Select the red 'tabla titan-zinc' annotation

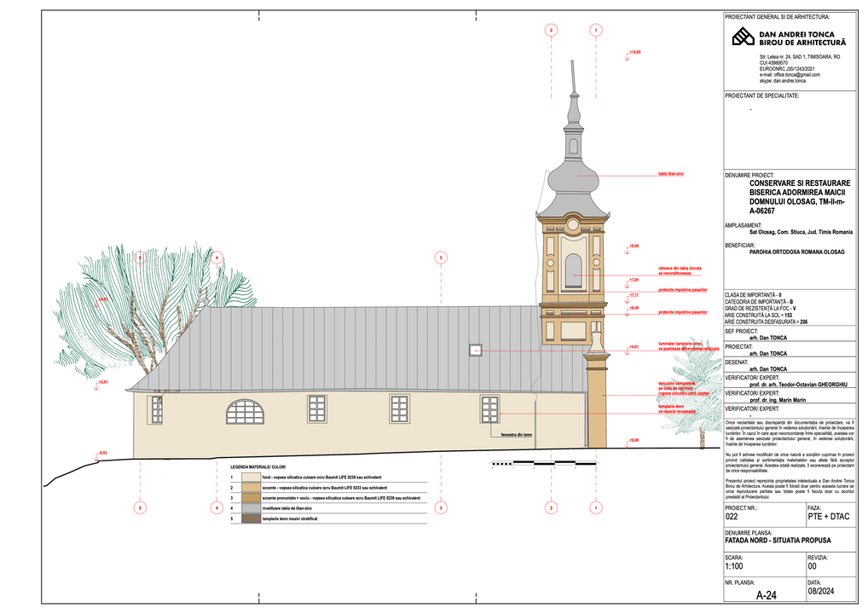click(670, 174)
